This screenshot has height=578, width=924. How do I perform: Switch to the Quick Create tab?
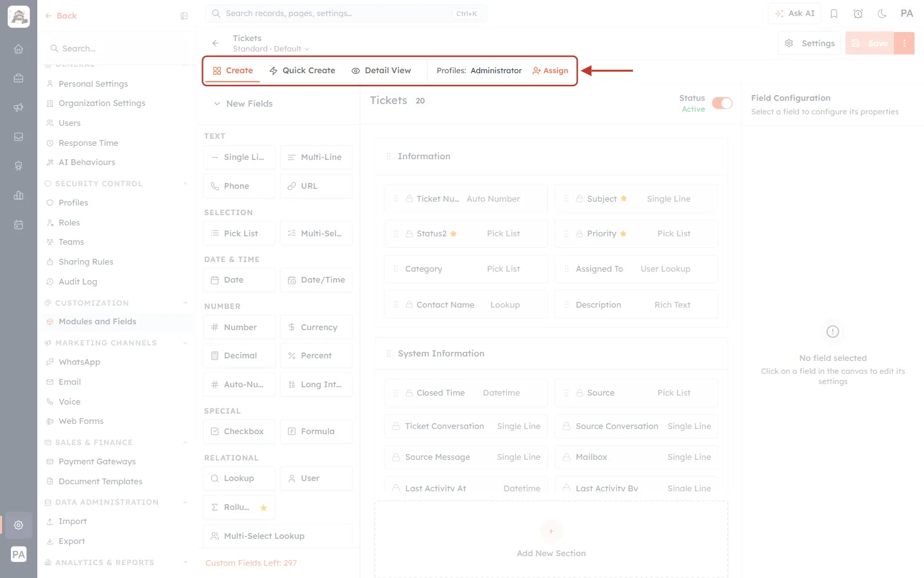(x=302, y=71)
